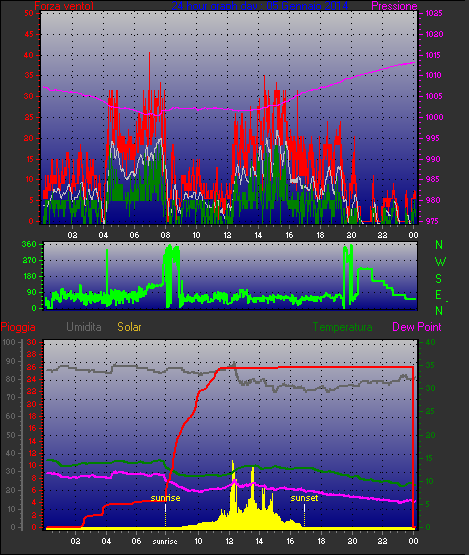Image resolution: width=469 pixels, height=555 pixels.
Task: Click the '24 hour graph day' title
Action: coord(259,6)
